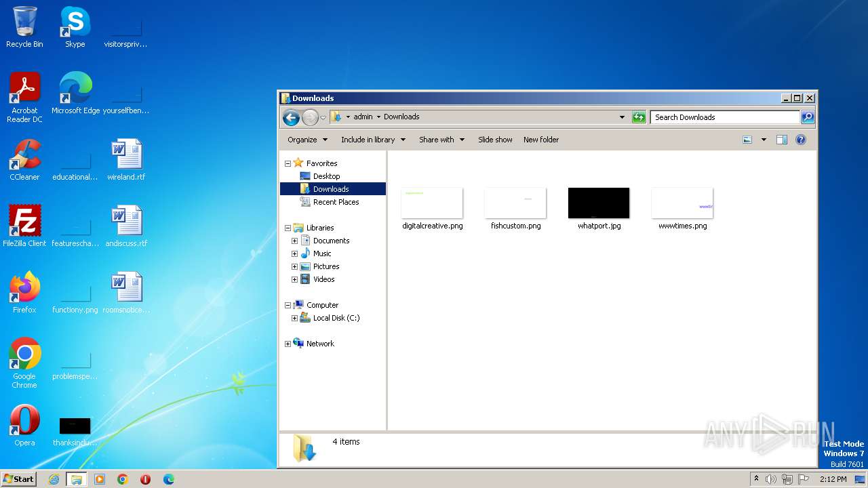
Task: Click the taskbar clock showing 2:12 PM
Action: click(833, 479)
